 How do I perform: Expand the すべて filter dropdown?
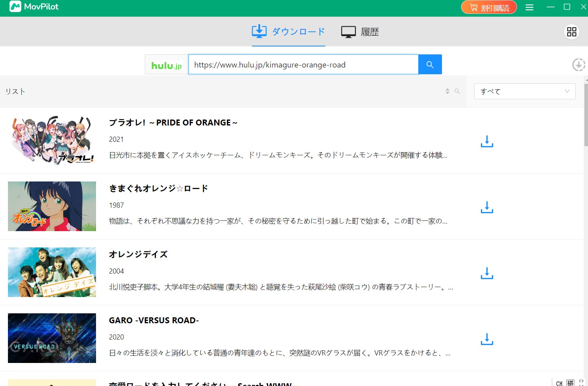pos(525,91)
